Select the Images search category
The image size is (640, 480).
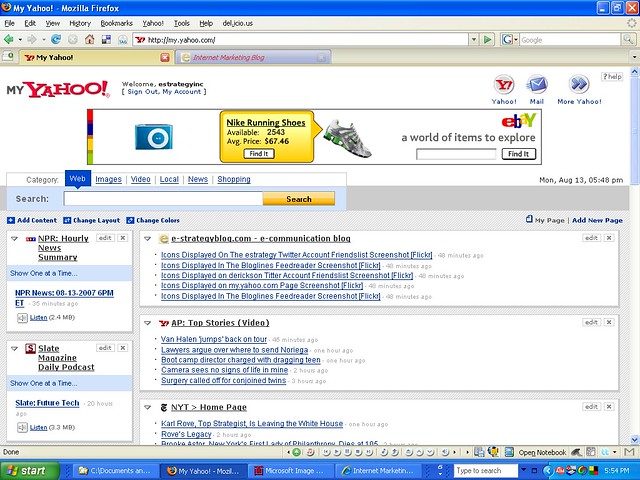108,179
